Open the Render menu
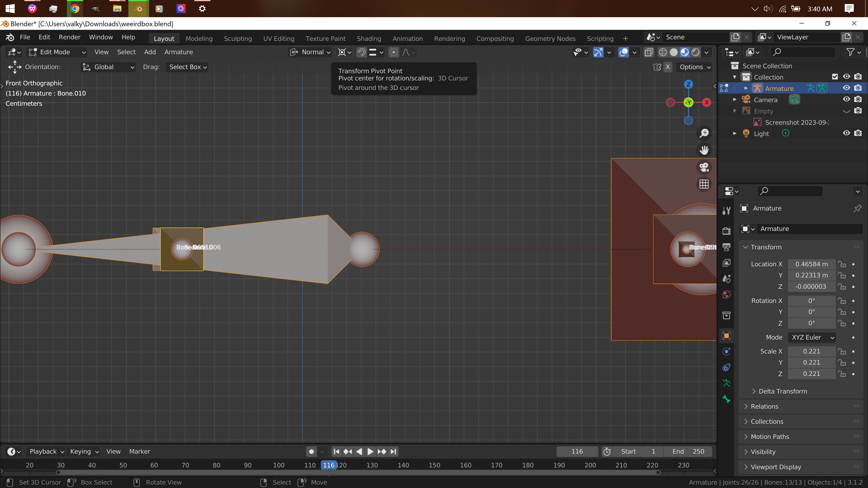The height and width of the screenshot is (488, 868). [x=69, y=37]
